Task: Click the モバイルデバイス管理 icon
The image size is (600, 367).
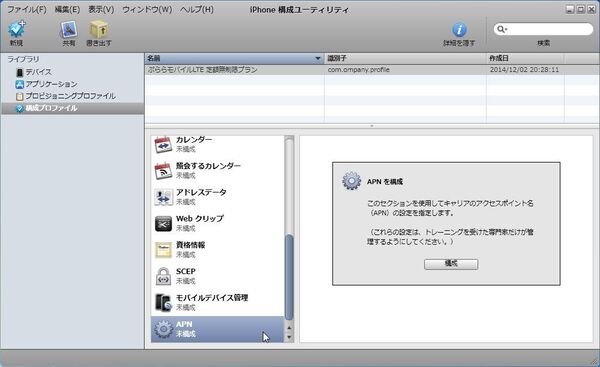Action: pos(163,303)
